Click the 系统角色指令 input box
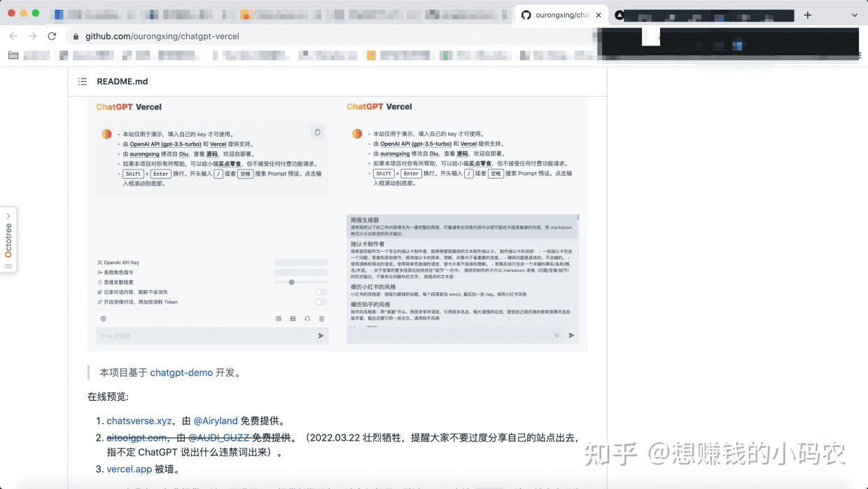 tap(301, 273)
